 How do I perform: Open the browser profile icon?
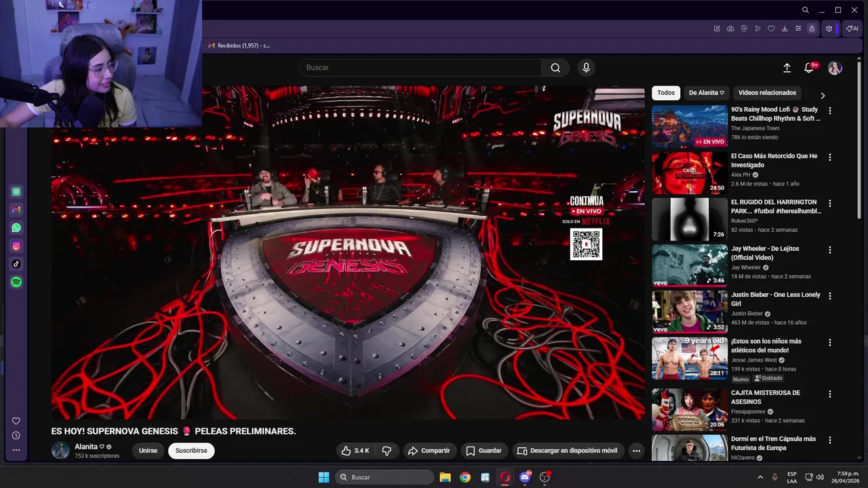point(812,28)
